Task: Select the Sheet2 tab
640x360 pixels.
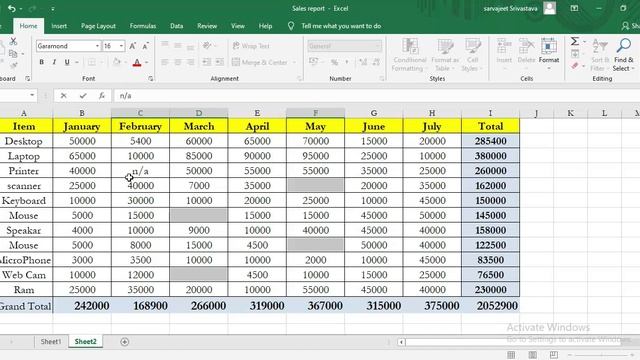Action: tap(85, 342)
